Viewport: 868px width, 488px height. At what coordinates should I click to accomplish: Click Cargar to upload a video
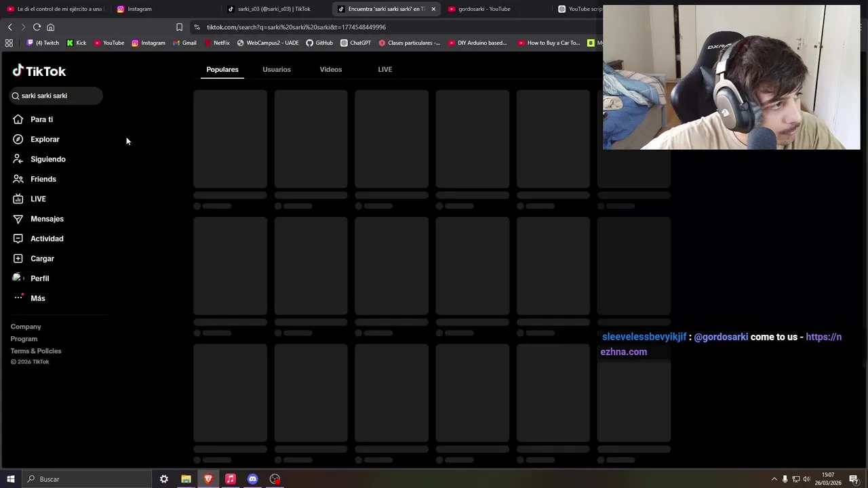pyautogui.click(x=33, y=258)
